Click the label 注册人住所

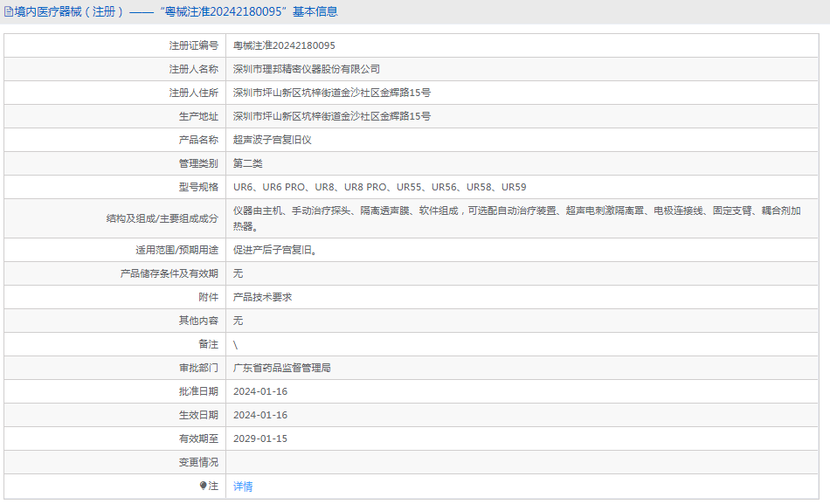tap(194, 93)
